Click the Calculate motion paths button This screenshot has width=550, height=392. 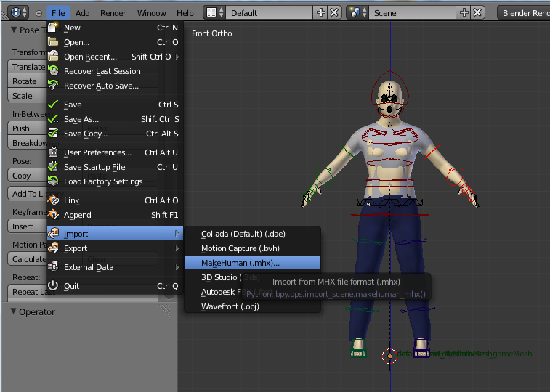tap(28, 259)
